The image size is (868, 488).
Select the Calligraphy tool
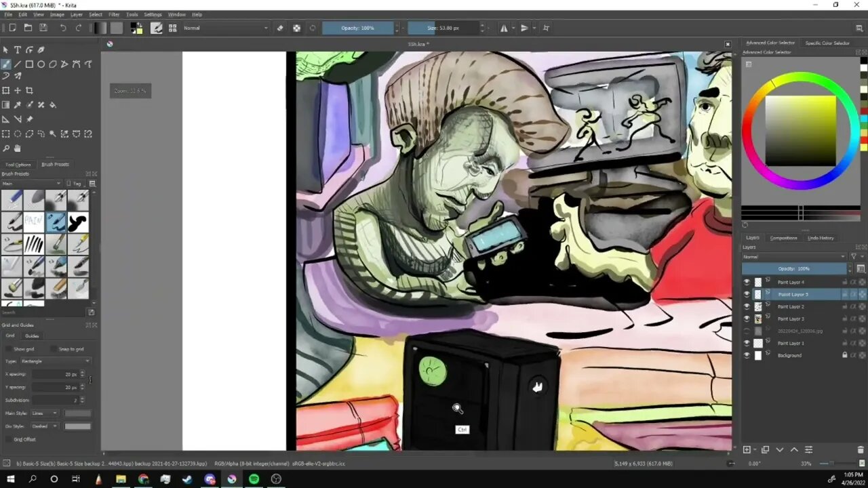(41, 49)
